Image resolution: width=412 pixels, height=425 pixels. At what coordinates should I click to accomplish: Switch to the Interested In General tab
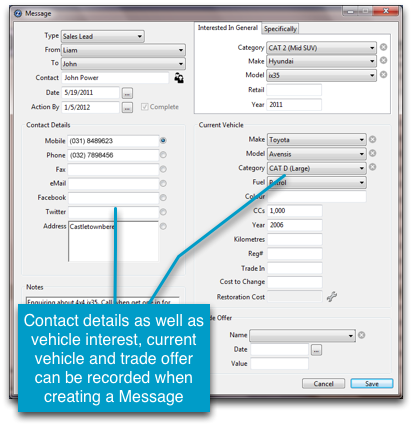point(228,28)
